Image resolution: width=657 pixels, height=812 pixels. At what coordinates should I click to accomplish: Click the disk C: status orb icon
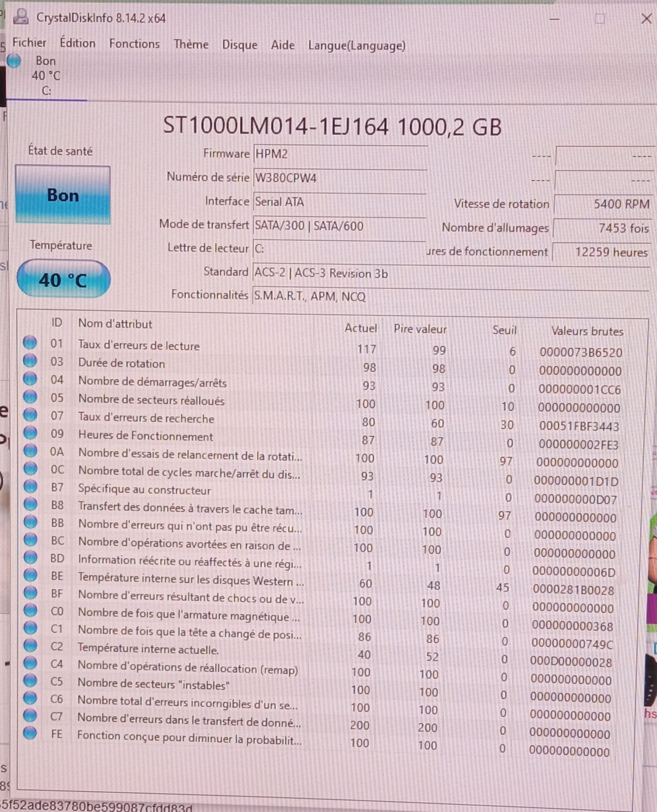[14, 61]
